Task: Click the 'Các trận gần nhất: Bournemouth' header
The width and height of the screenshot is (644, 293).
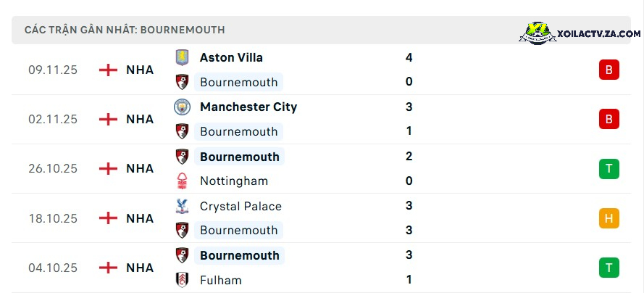Action: point(125,30)
